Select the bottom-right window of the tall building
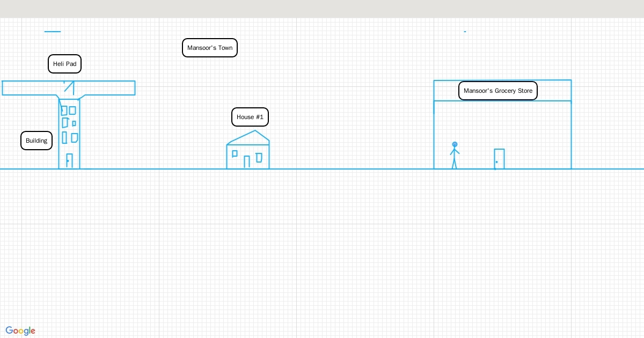The image size is (644, 338). [x=75, y=138]
